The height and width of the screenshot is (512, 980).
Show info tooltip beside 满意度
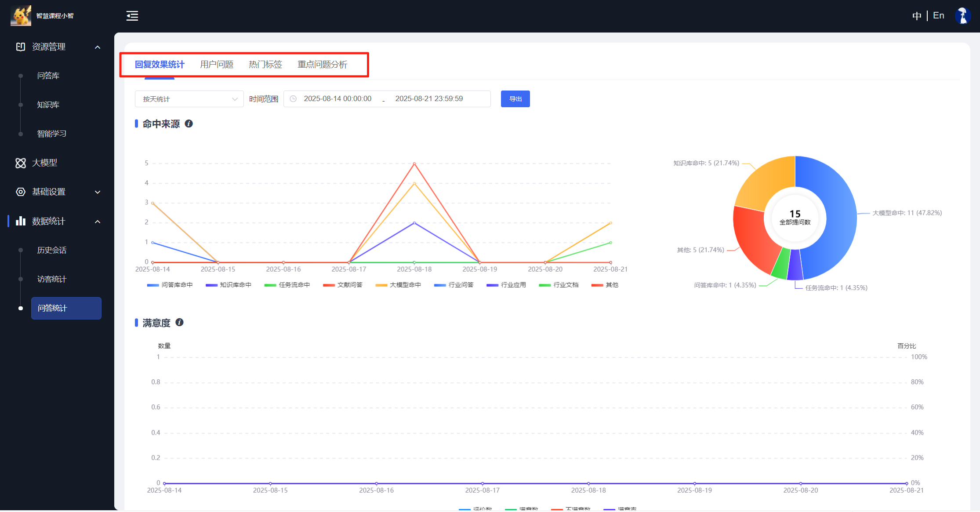click(179, 322)
